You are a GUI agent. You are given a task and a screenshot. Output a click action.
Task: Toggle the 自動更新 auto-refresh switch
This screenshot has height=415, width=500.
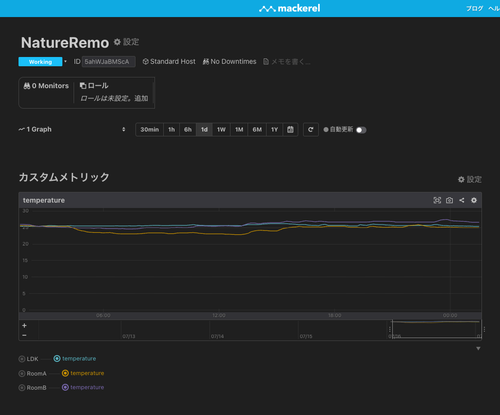(x=361, y=130)
